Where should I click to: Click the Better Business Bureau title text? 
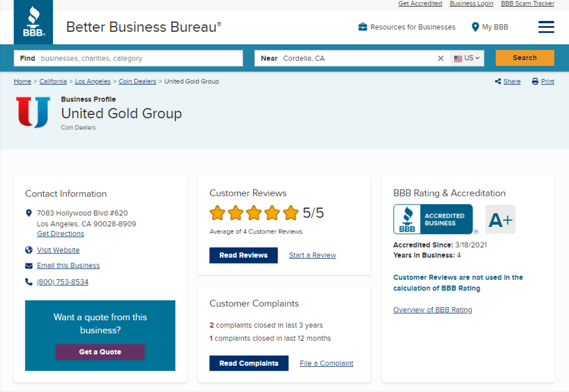point(144,27)
